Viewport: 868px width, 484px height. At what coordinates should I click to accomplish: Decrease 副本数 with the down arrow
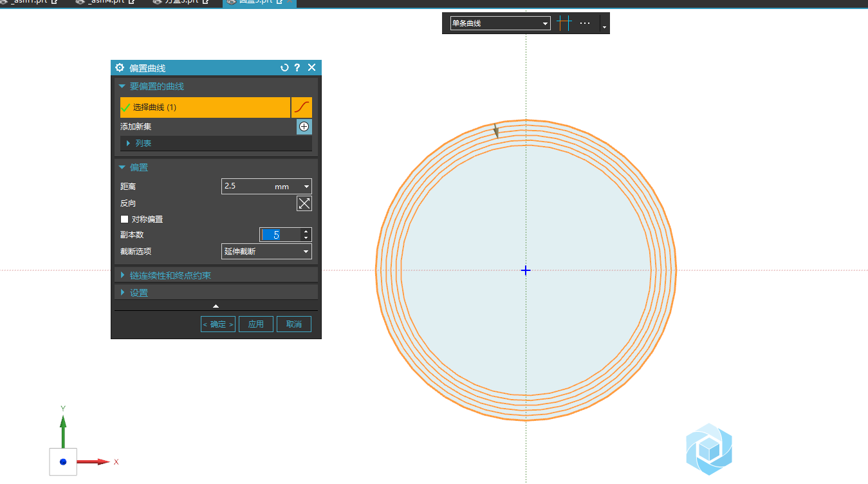pyautogui.click(x=306, y=239)
